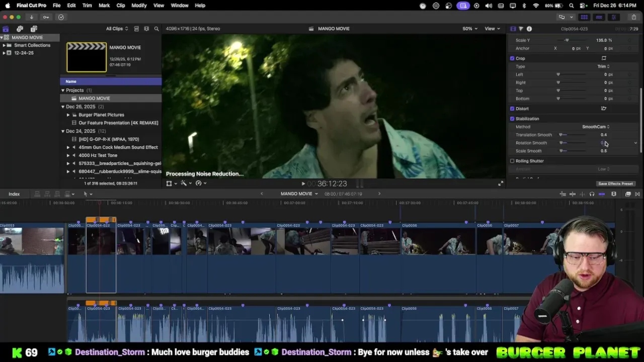Open the Keyword Editor key icon
This screenshot has width=644, height=362.
pyautogui.click(x=46, y=17)
